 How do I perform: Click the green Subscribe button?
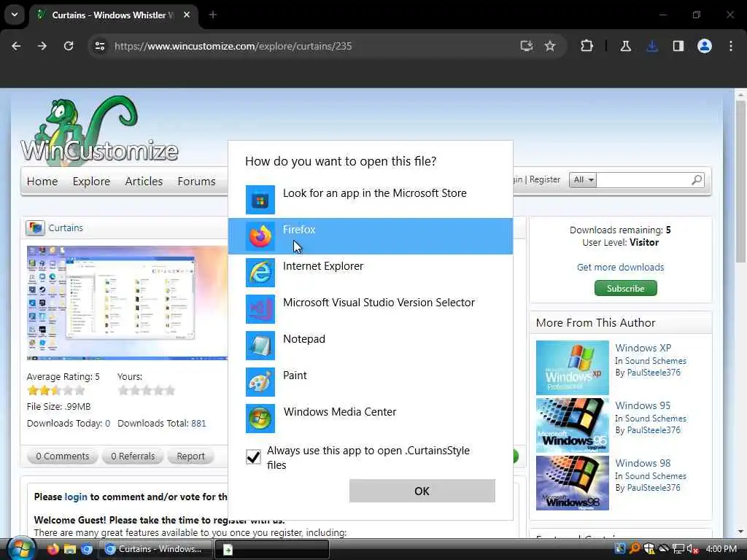[625, 288]
